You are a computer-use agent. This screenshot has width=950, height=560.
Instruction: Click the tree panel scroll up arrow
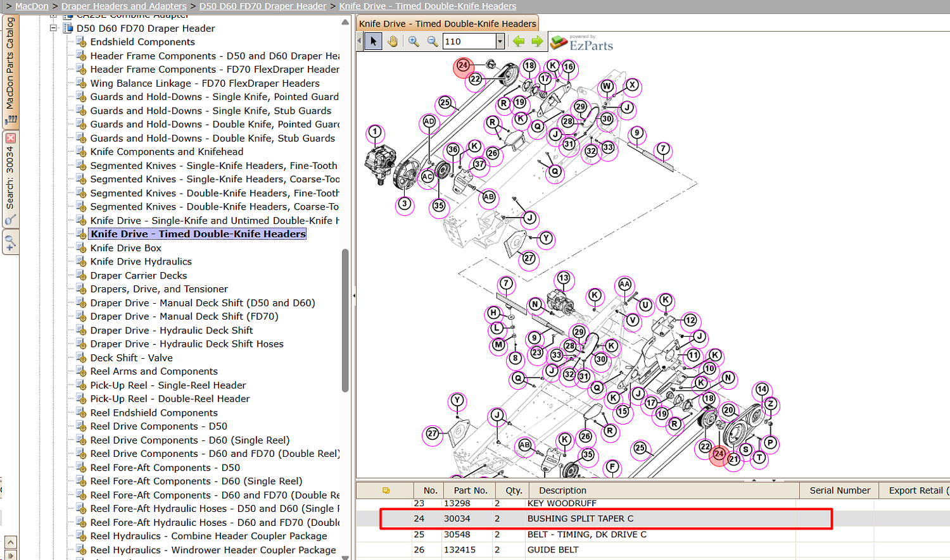345,22
